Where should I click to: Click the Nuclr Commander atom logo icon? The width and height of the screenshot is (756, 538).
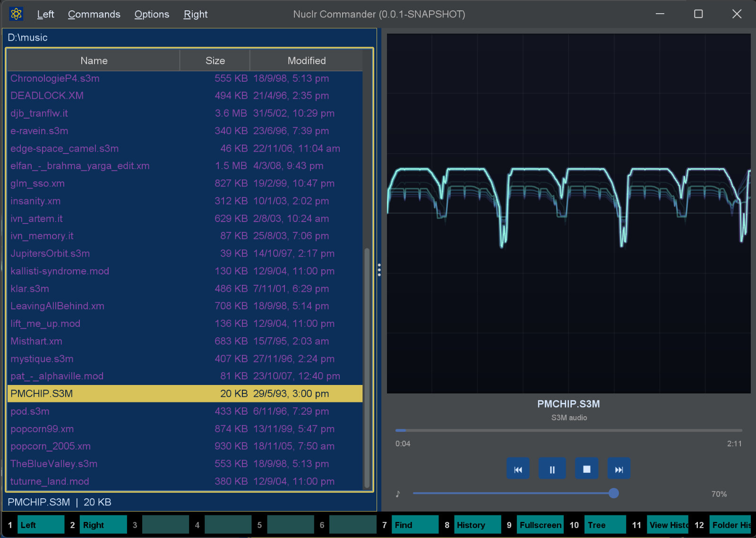pos(16,14)
